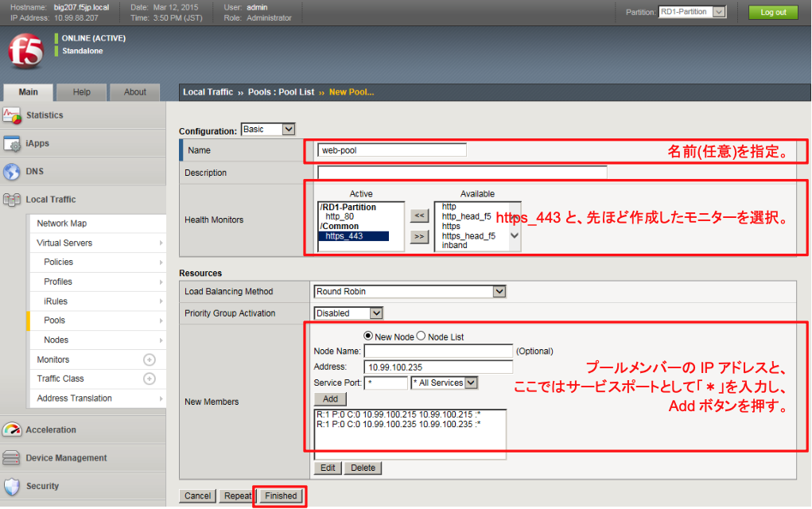Open the Load Balancing Method dropdown
The width and height of the screenshot is (812, 509).
tap(410, 292)
